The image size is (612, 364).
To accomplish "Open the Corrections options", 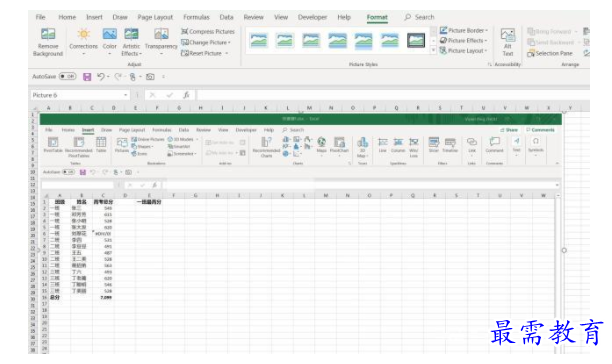I will (x=83, y=42).
